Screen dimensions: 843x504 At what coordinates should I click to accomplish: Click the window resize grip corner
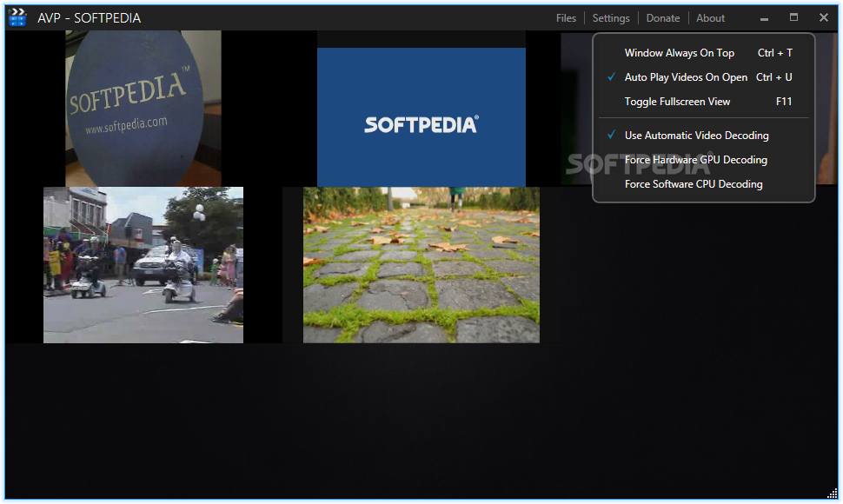click(x=832, y=493)
